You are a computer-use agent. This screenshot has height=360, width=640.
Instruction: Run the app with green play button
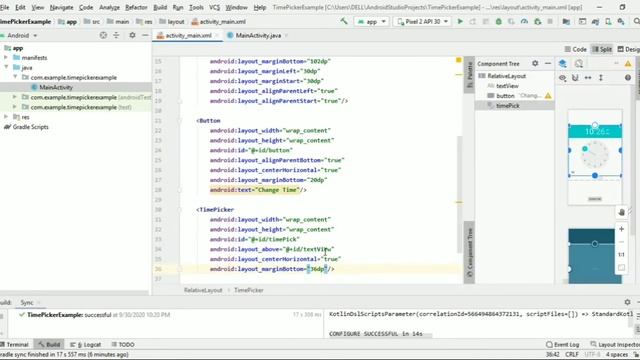[460, 21]
